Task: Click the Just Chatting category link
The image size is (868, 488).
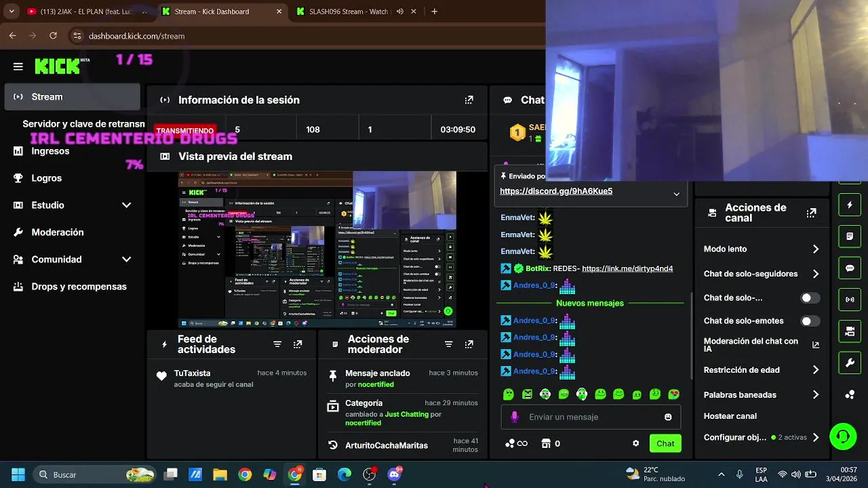Action: click(407, 414)
